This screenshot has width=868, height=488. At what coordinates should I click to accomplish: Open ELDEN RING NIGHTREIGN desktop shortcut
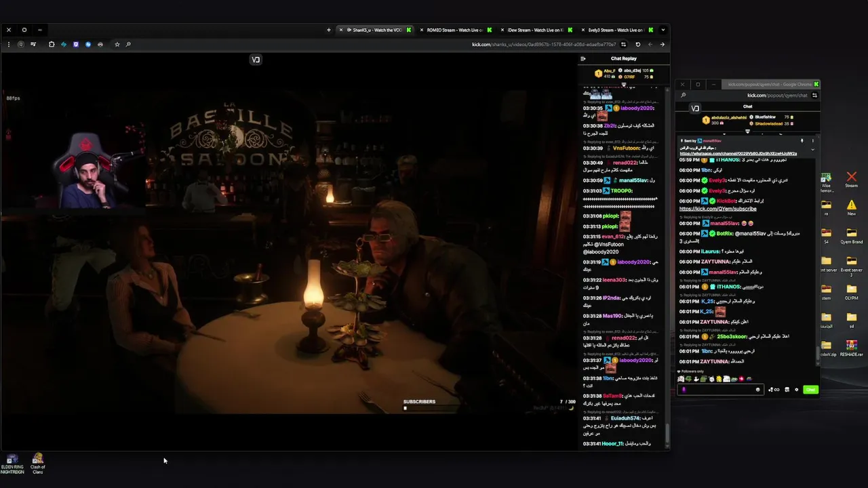coord(12,464)
